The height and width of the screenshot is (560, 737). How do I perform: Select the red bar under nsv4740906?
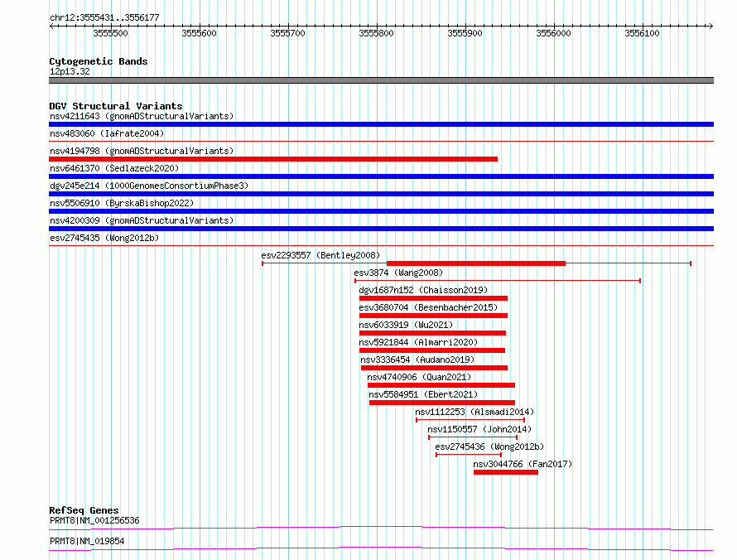441,385
